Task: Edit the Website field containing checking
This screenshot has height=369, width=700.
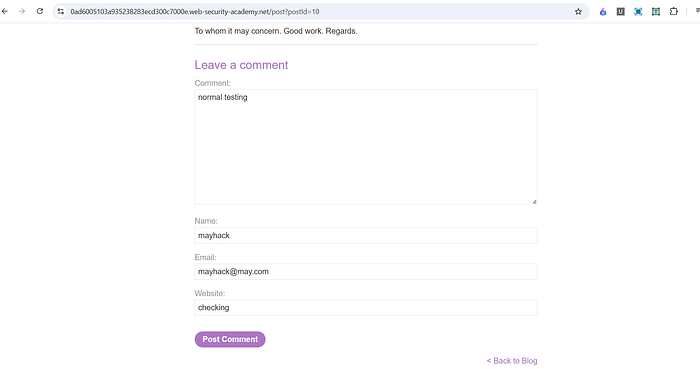Action: (366, 307)
